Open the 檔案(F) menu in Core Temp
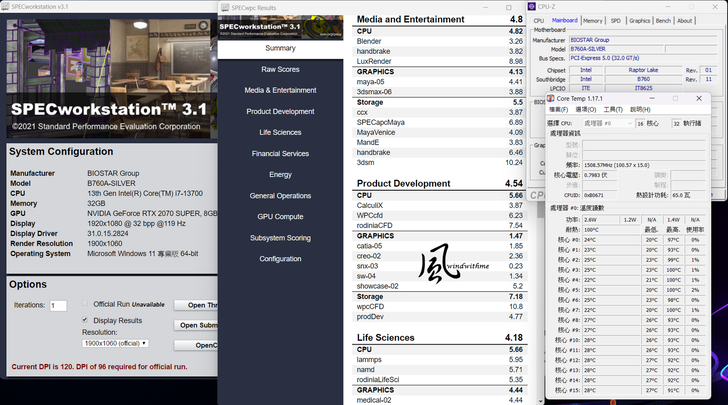The width and height of the screenshot is (728, 405). pos(558,110)
